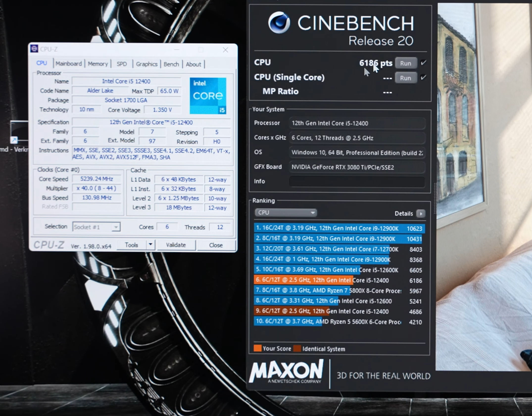This screenshot has width=532, height=416.
Task: Toggle the checkmark next to CPU Run
Action: click(x=424, y=63)
